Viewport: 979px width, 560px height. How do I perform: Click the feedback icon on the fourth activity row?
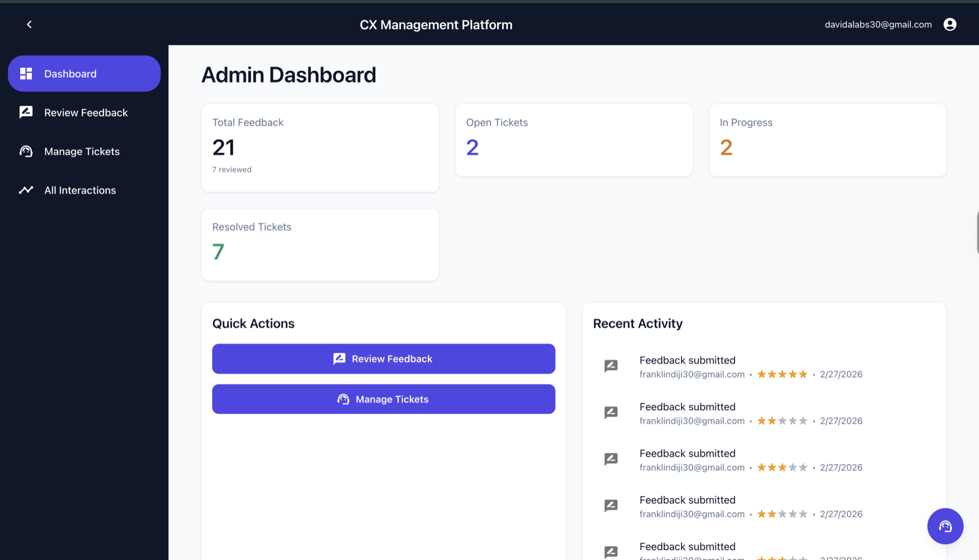pyautogui.click(x=611, y=506)
